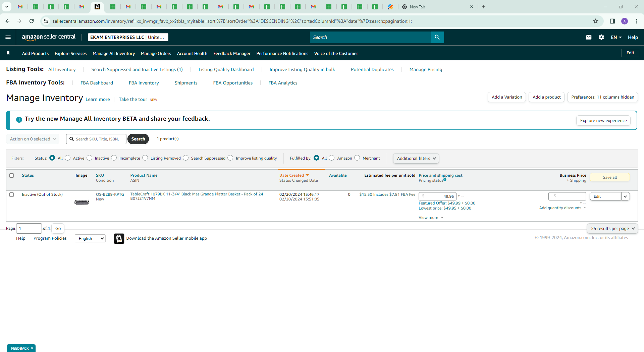The image size is (644, 352).
Task: Switch to the Amazon tab in the browser
Action: click(97, 7)
